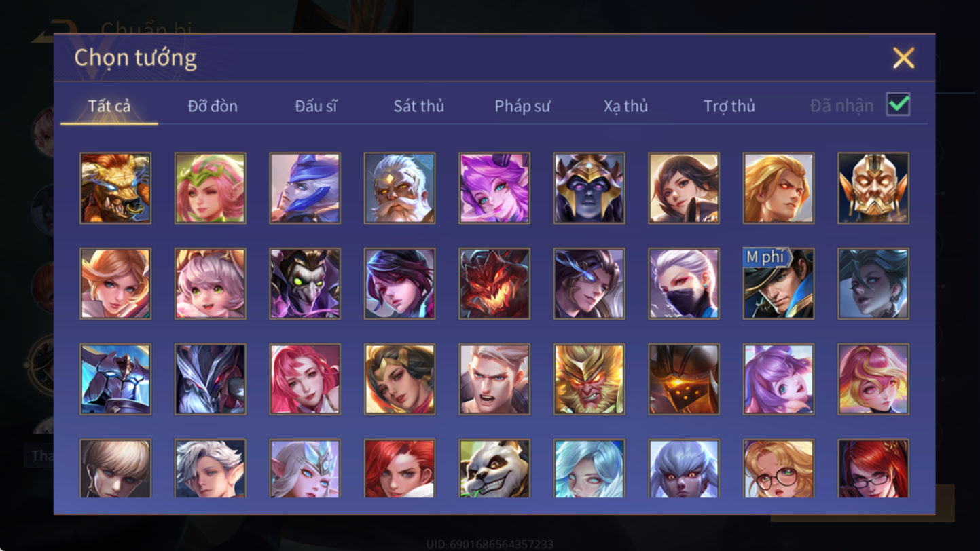Open the 'Đấu sĩ' tab
980x551 pixels.
tap(316, 106)
